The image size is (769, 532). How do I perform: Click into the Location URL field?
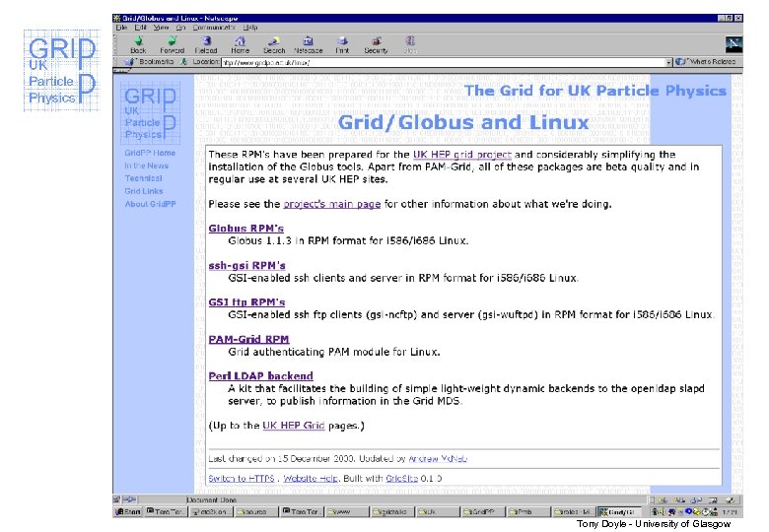click(444, 63)
